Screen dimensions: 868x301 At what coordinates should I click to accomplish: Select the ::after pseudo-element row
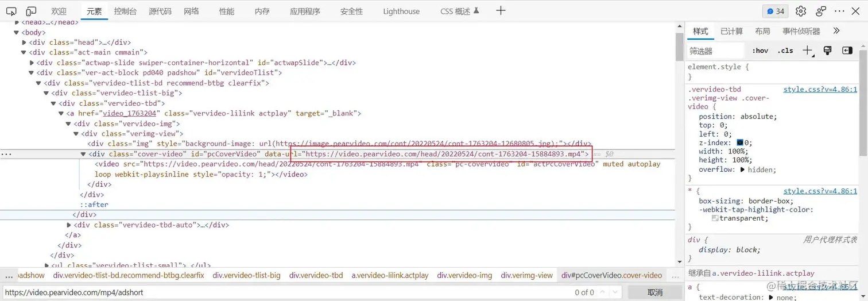click(x=94, y=204)
